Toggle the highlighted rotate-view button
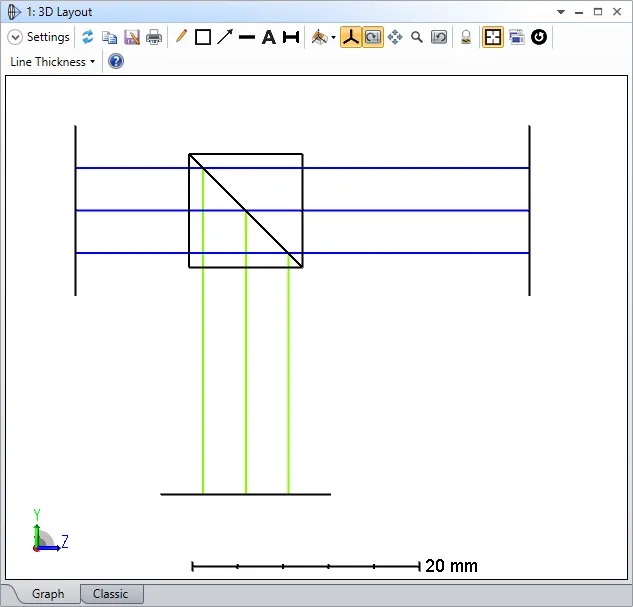This screenshot has height=607, width=633. [x=373, y=37]
